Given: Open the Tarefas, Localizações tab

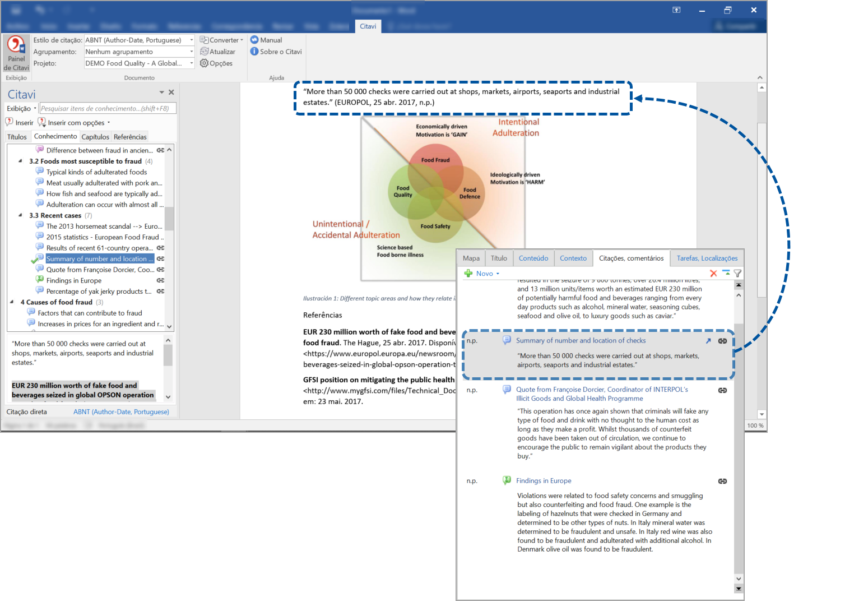Looking at the screenshot, I should pyautogui.click(x=707, y=258).
